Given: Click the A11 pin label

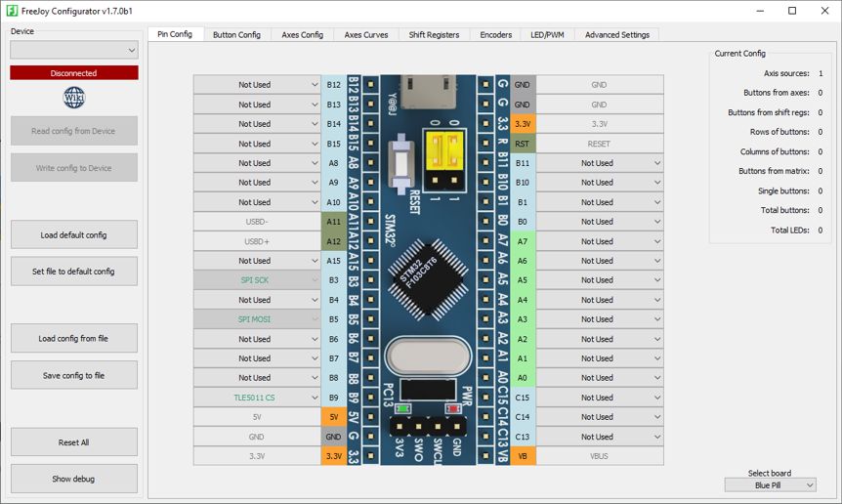Looking at the screenshot, I should coord(333,222).
